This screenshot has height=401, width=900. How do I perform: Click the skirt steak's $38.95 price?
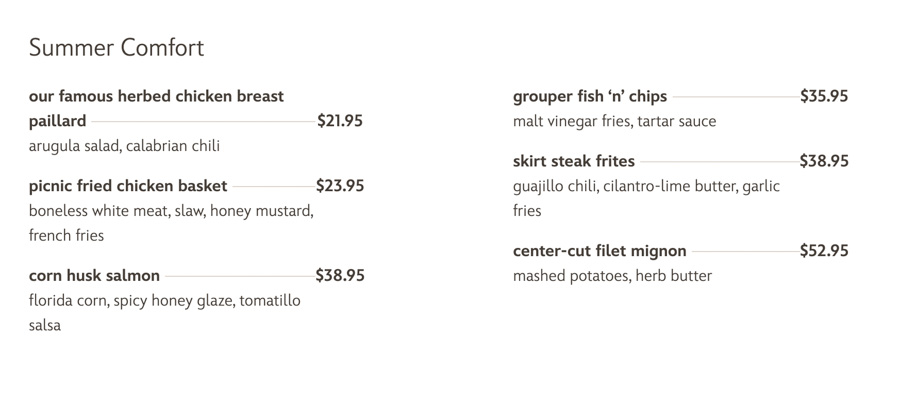824,161
